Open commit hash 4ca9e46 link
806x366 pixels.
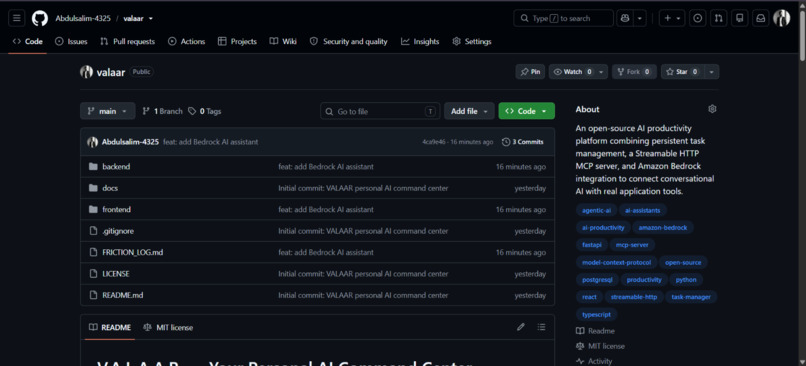point(434,142)
